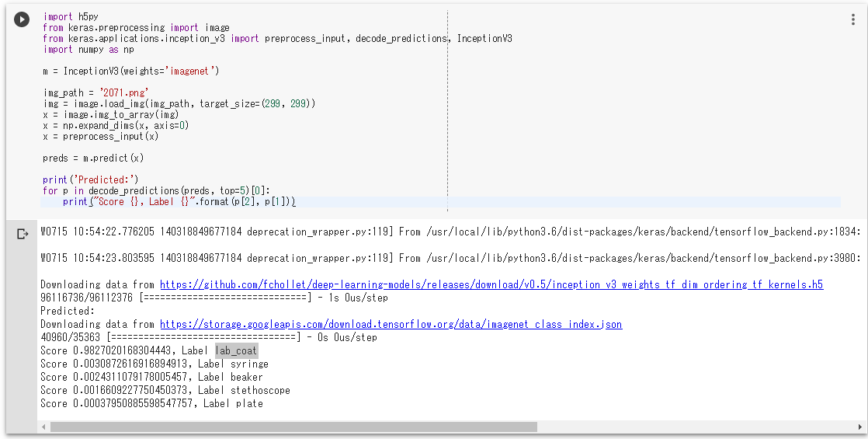
Task: Click the 'Label stethoscope' output text
Action: [x=244, y=390]
